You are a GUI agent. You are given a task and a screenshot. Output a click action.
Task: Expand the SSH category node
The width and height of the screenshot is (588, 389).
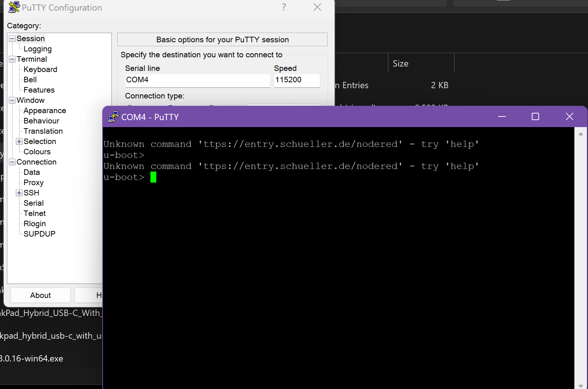coord(19,193)
